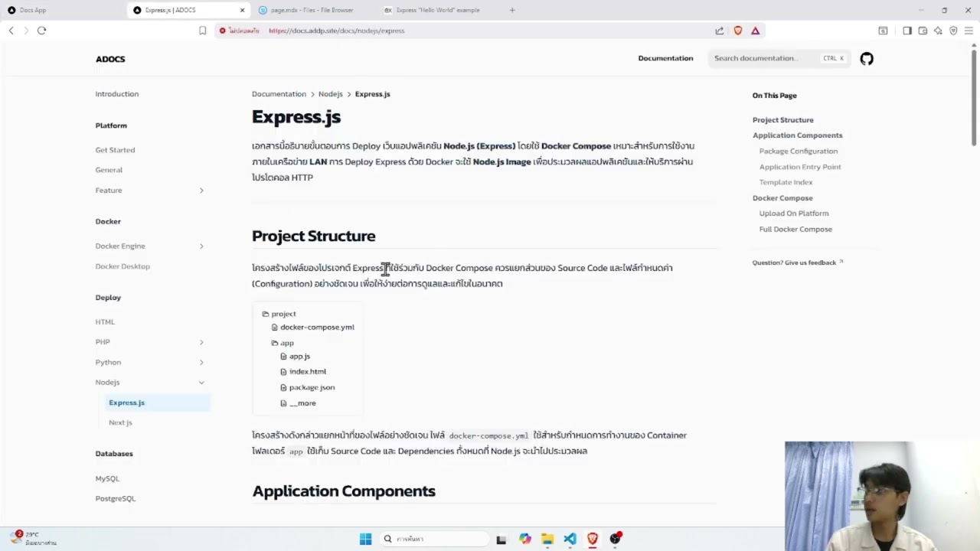
Task: Click the docker-compose.yml file icon
Action: [x=275, y=328]
